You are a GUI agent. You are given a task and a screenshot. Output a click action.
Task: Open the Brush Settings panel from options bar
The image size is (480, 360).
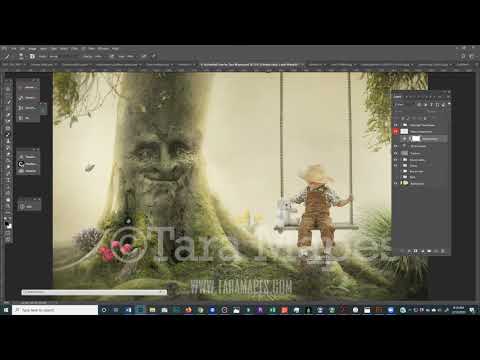pyautogui.click(x=32, y=56)
